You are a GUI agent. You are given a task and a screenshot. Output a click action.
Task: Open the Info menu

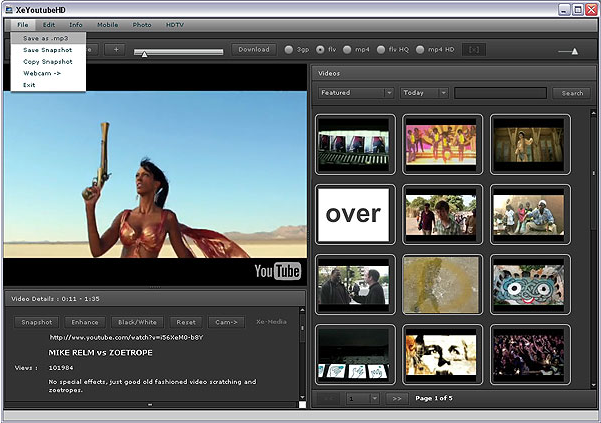pyautogui.click(x=76, y=25)
